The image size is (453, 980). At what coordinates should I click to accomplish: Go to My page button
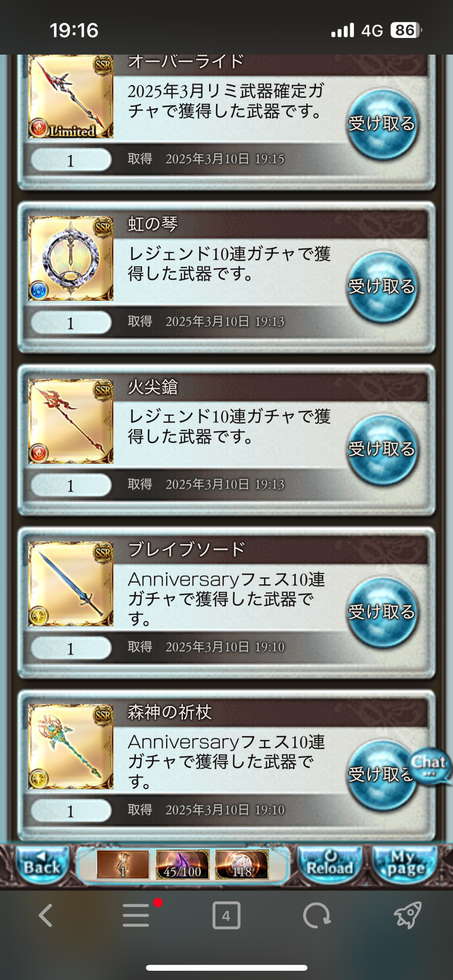[x=405, y=864]
